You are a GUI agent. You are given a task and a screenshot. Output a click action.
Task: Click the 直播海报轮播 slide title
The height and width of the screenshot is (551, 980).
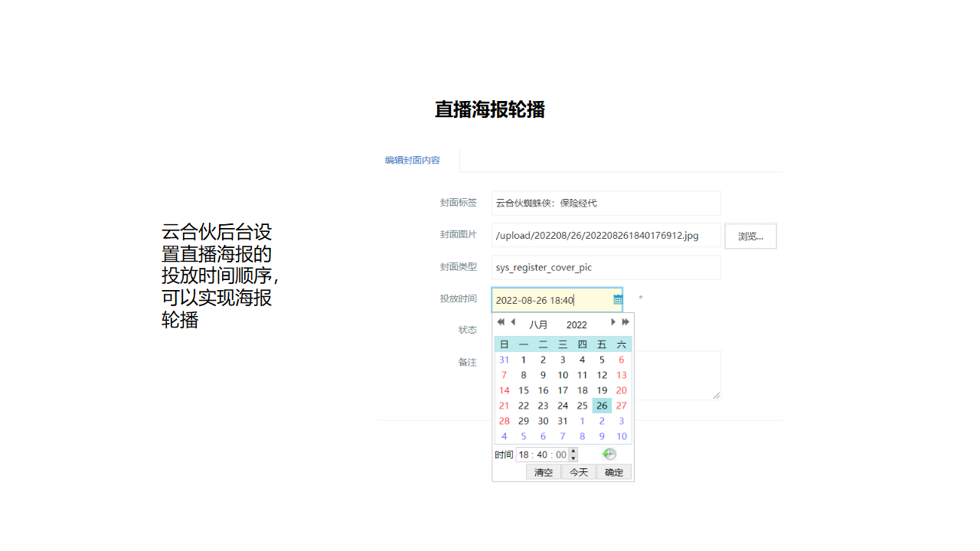490,109
